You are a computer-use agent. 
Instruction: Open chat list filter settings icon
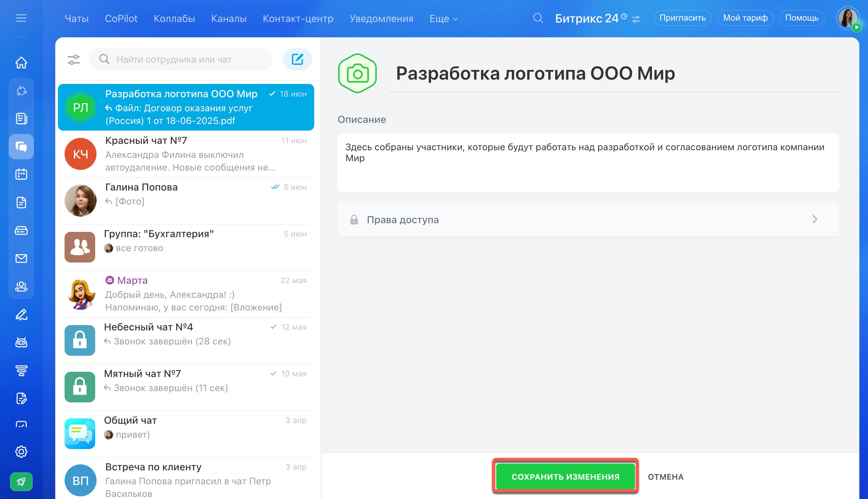(x=74, y=60)
